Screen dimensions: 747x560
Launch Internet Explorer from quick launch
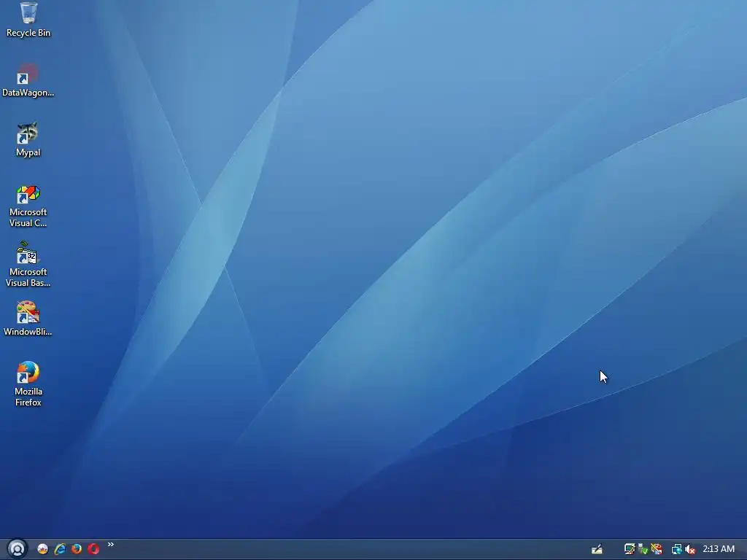coord(60,549)
